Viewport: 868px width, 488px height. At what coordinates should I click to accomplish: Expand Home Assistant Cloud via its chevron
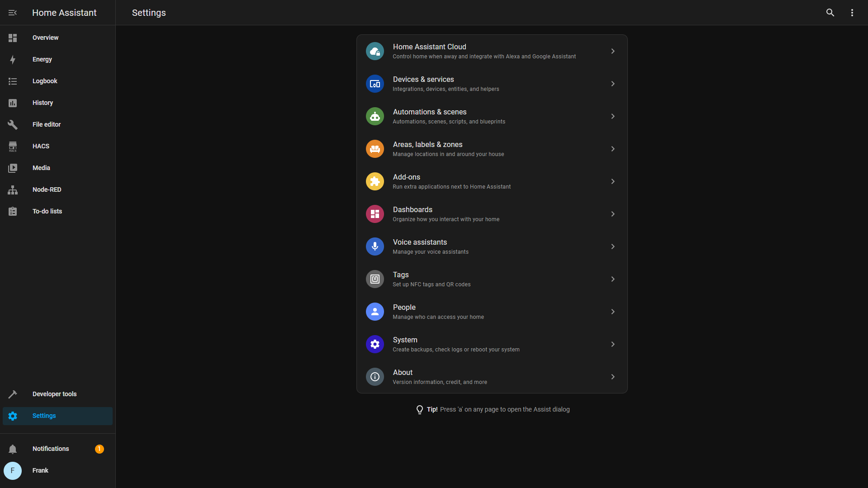pos(613,51)
